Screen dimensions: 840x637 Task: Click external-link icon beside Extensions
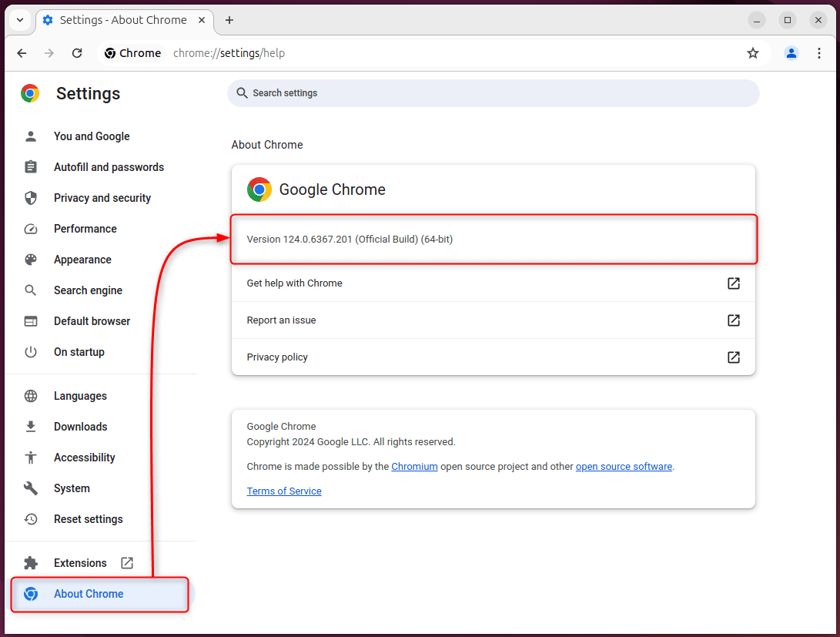(x=127, y=563)
